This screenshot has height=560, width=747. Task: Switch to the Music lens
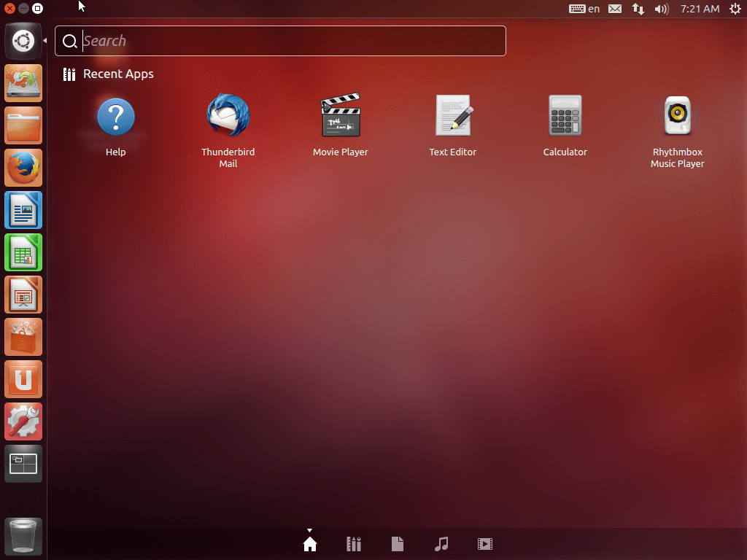(x=441, y=544)
